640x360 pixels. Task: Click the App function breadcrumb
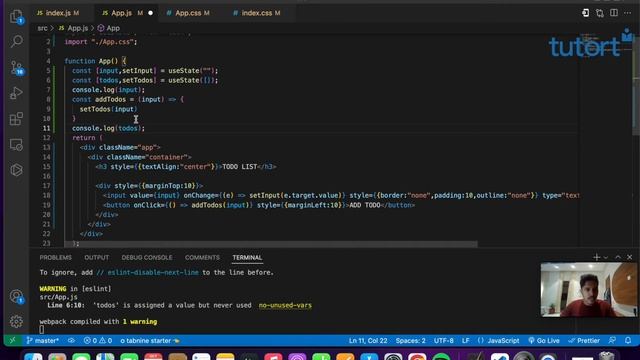109,28
